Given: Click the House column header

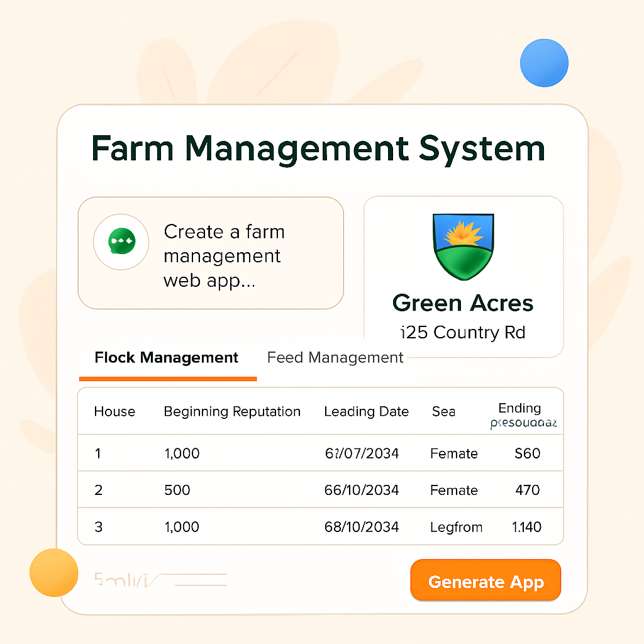Looking at the screenshot, I should coord(114,412).
